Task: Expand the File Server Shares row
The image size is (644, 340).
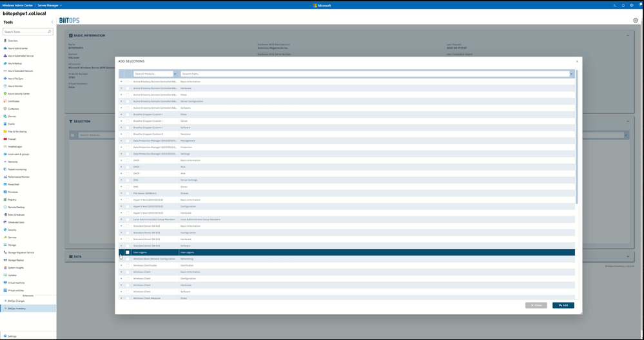Action: coord(121,193)
